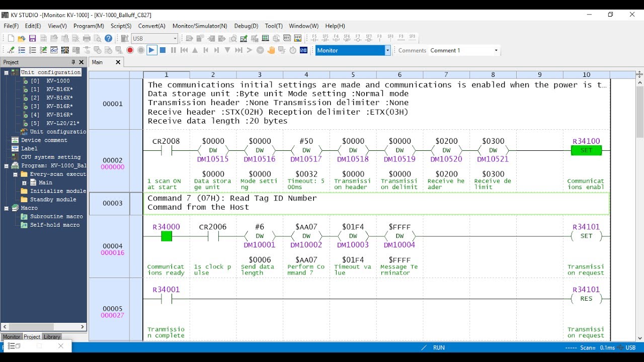Click the gray record circle icon
Screen dimensions: 644x362
coord(141,50)
